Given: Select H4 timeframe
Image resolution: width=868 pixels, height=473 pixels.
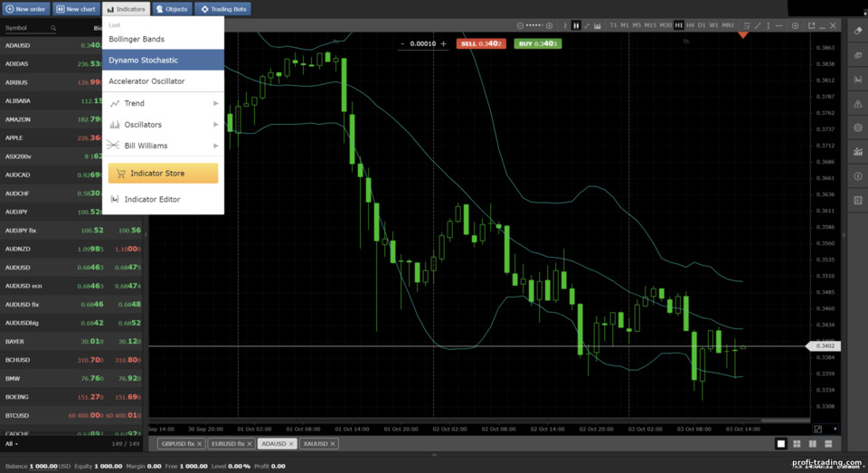Looking at the screenshot, I should [690, 25].
